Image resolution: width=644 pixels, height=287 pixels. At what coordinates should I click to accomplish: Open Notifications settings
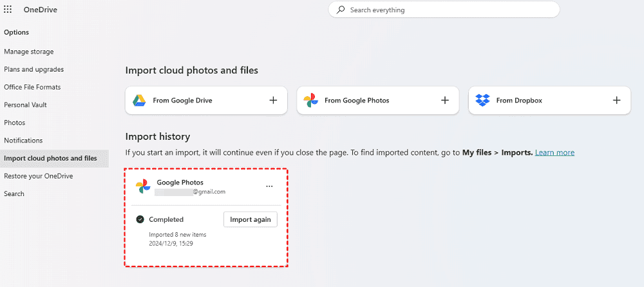(x=23, y=140)
